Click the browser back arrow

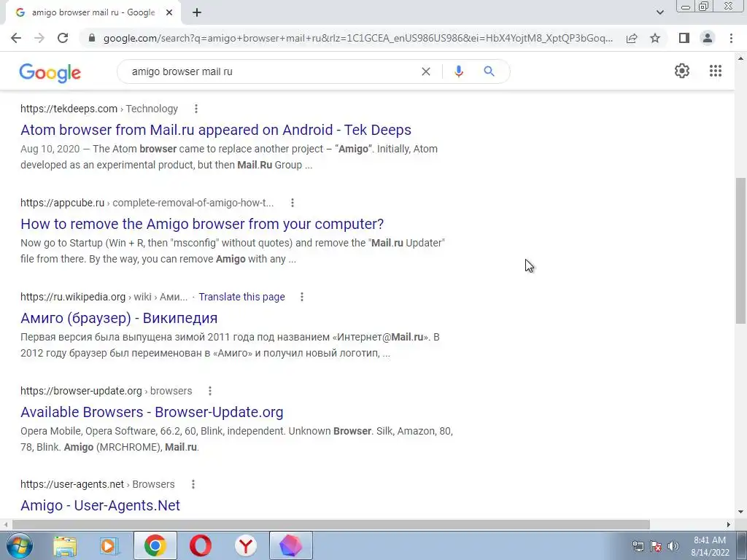[16, 38]
